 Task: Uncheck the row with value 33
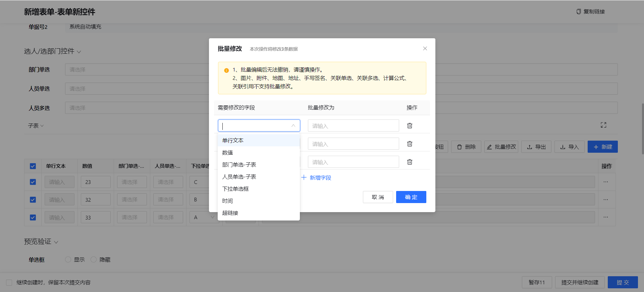coord(33,217)
